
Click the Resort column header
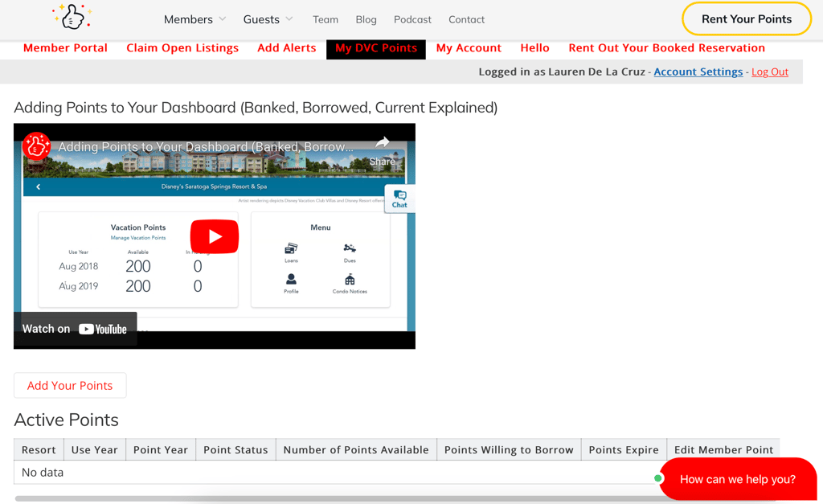(39, 450)
